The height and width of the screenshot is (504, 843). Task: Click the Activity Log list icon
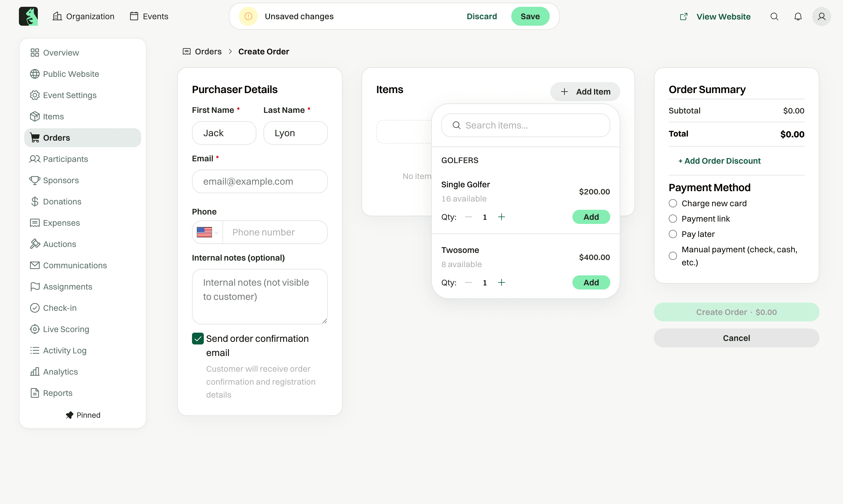pyautogui.click(x=35, y=350)
